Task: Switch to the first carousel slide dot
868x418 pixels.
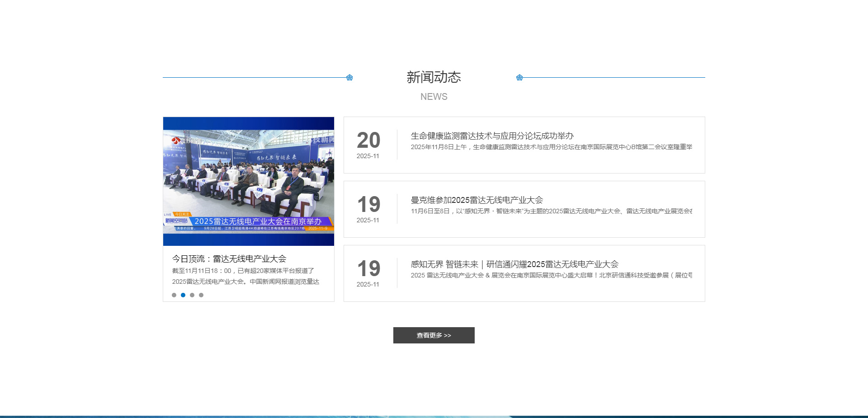Action: pyautogui.click(x=174, y=295)
